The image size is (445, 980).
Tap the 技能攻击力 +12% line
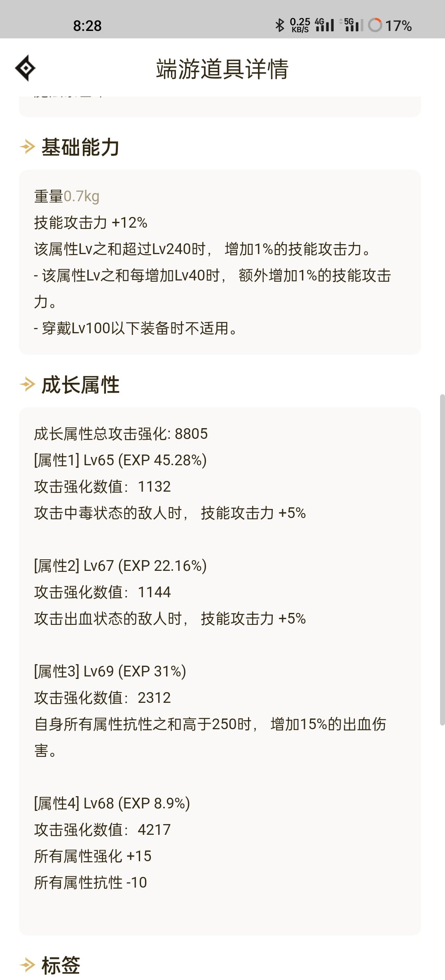[x=91, y=223]
